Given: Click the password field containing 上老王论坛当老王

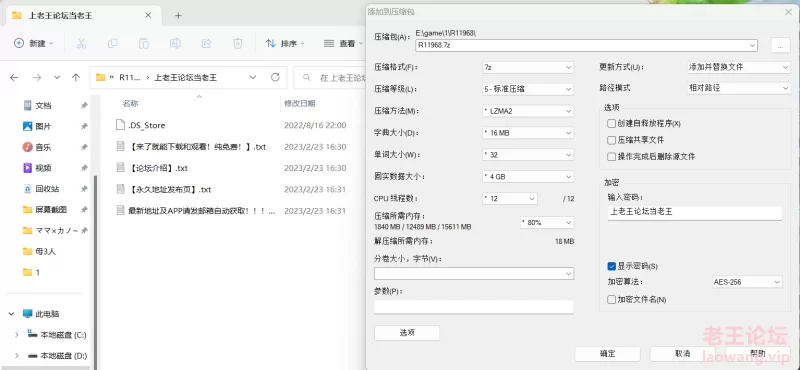Looking at the screenshot, I should click(x=694, y=213).
